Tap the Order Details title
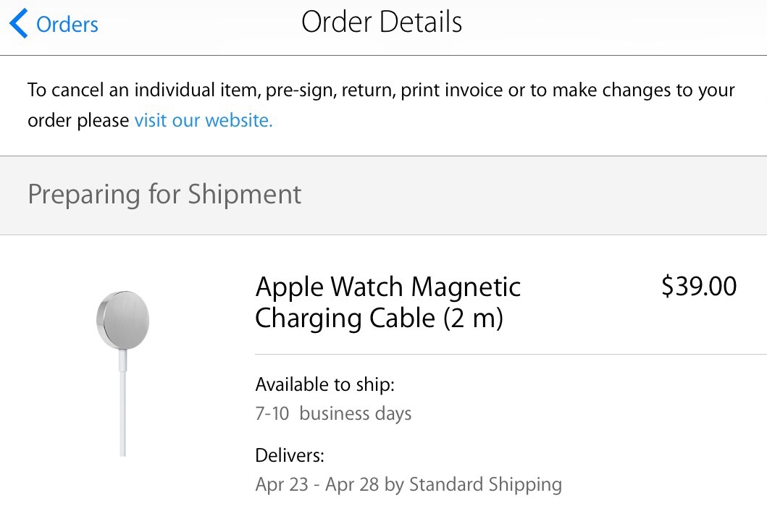The width and height of the screenshot is (767, 532). (x=382, y=22)
